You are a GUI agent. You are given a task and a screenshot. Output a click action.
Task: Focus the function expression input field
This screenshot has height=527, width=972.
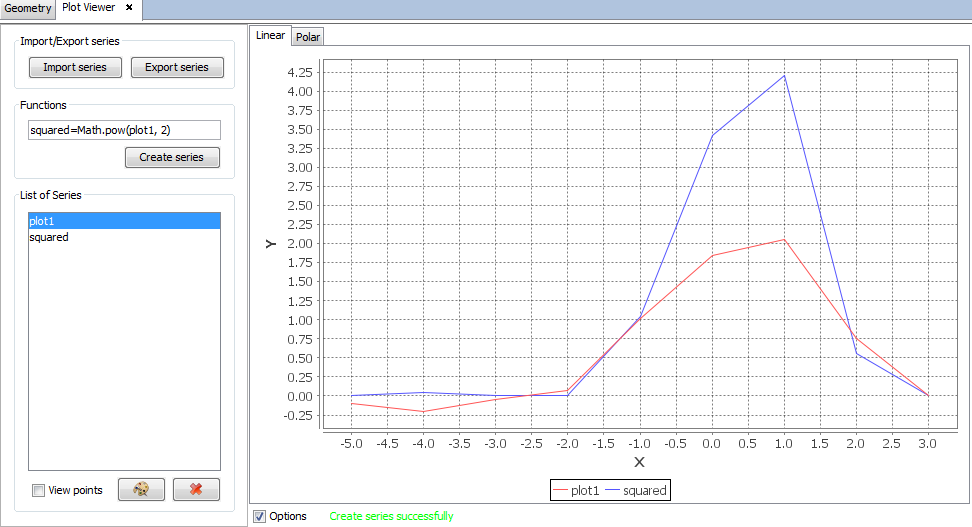click(124, 130)
